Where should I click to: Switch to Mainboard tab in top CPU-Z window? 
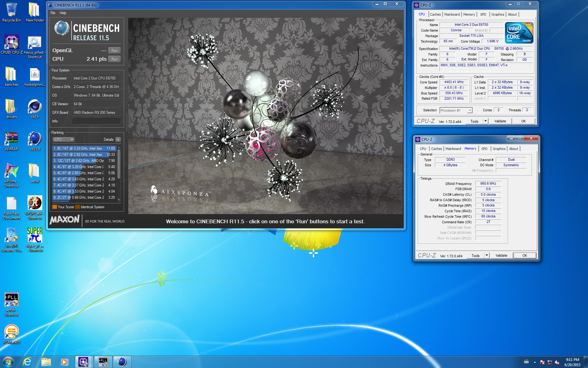click(452, 14)
